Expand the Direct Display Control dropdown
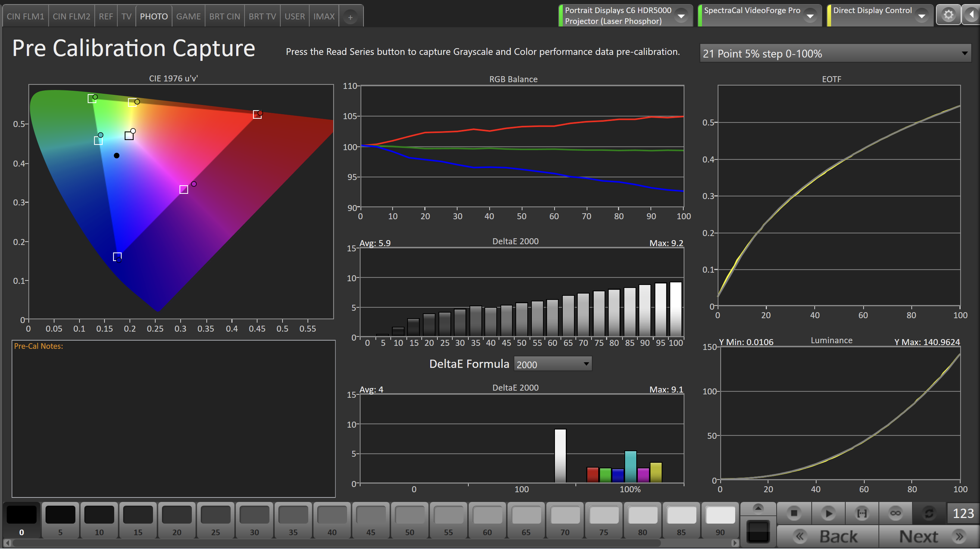The image size is (980, 549). [921, 16]
